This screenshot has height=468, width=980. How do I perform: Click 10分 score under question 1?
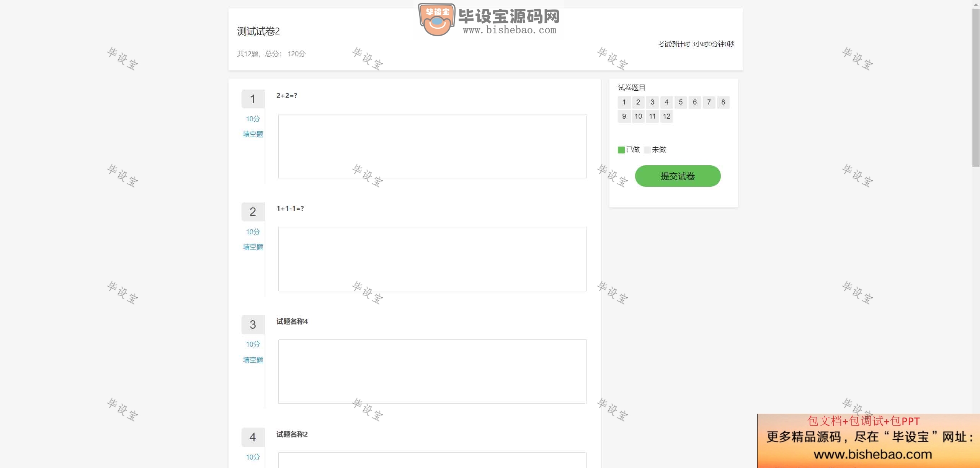click(253, 119)
